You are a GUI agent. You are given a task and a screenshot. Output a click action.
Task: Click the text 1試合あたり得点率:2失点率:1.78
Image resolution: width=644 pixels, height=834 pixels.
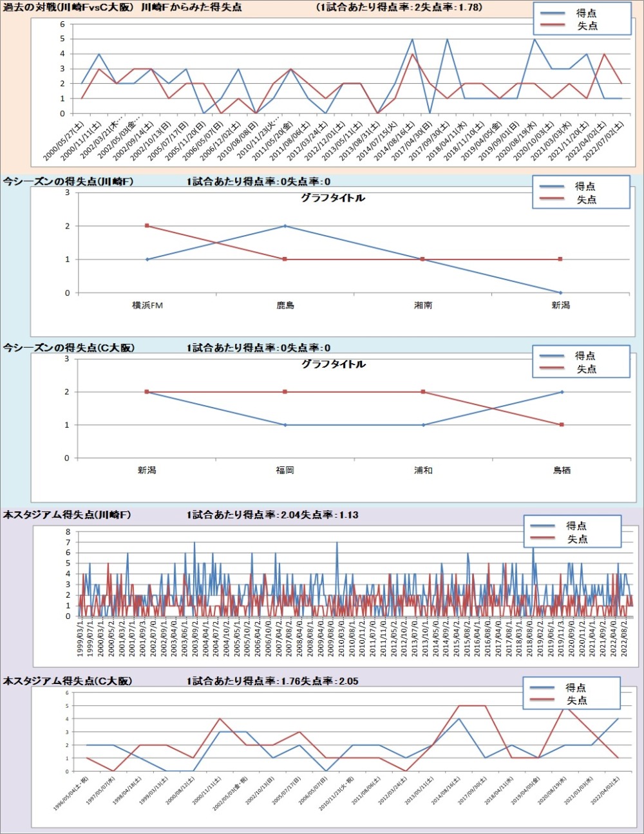(x=399, y=8)
